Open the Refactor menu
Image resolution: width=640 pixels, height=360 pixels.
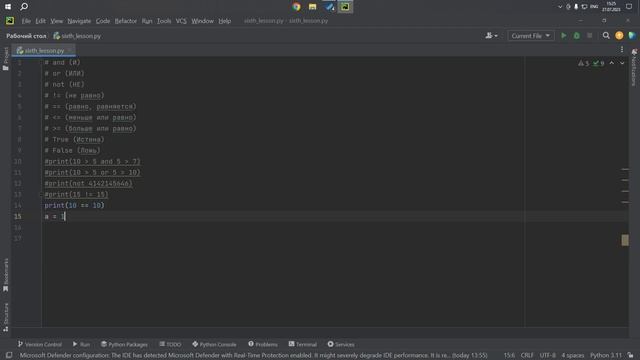click(126, 21)
